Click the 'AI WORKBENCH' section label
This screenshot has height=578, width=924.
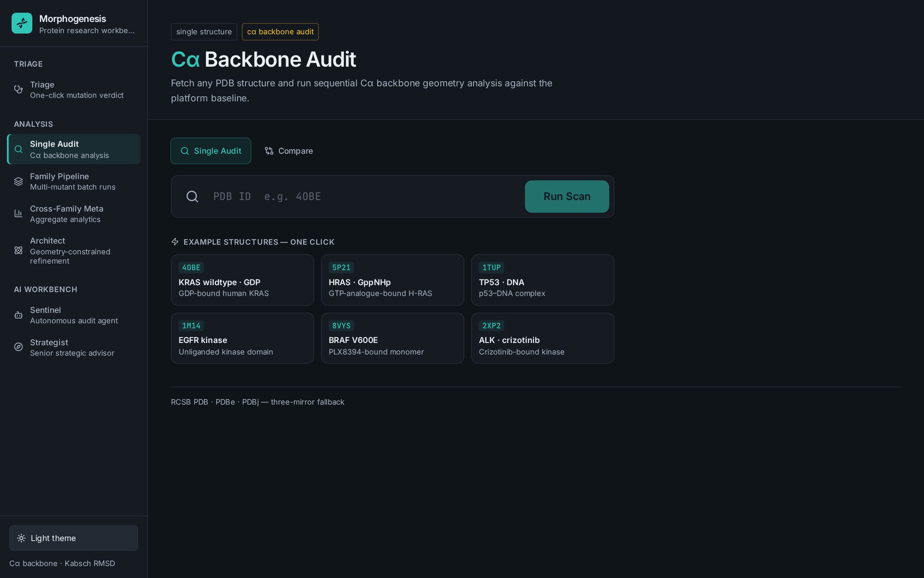click(45, 289)
